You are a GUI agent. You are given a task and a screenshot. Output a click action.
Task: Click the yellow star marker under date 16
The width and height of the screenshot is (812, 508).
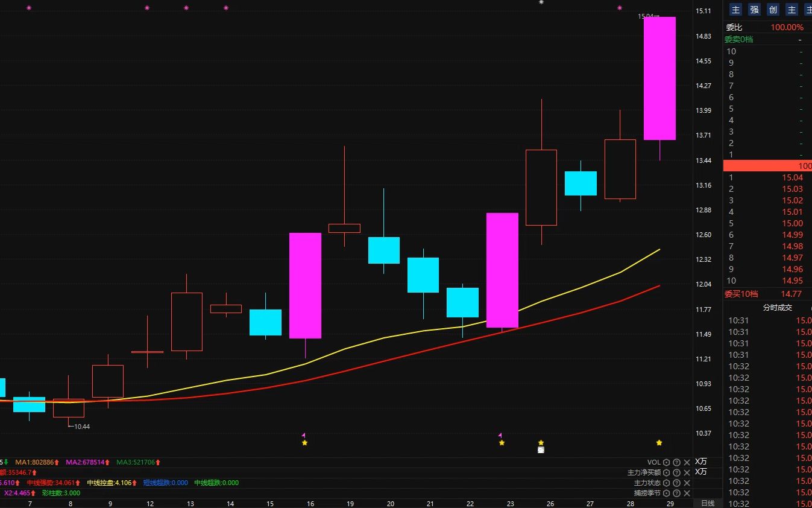[x=305, y=443]
